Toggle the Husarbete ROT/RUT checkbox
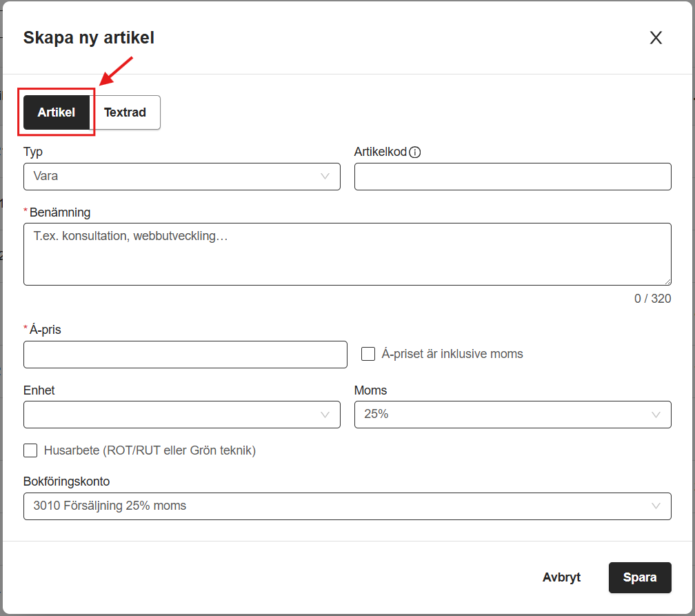 pyautogui.click(x=30, y=450)
